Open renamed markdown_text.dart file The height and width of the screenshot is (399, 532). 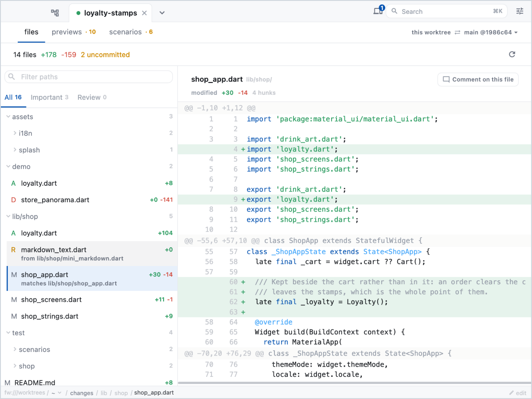92,254
